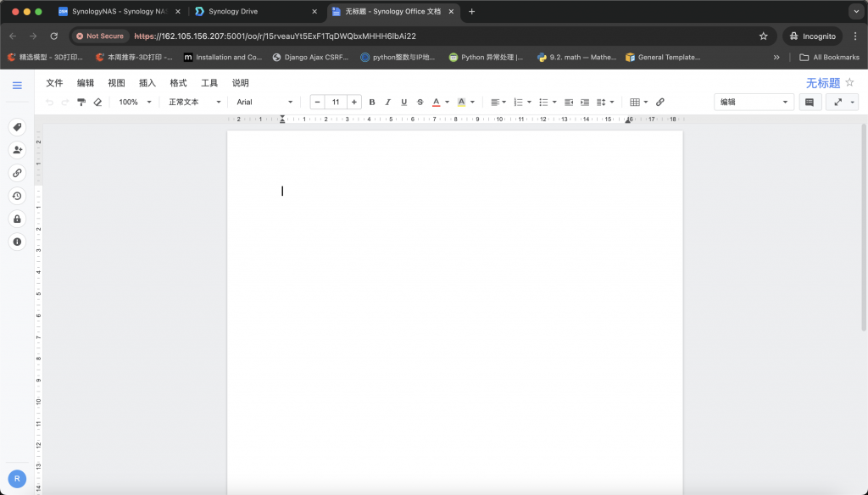This screenshot has width=868, height=495.
Task: Increase font size with the plus button
Action: click(x=353, y=102)
